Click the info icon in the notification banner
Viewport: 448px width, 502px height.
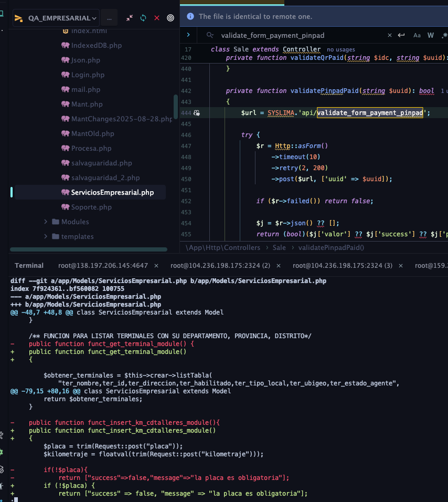click(190, 16)
